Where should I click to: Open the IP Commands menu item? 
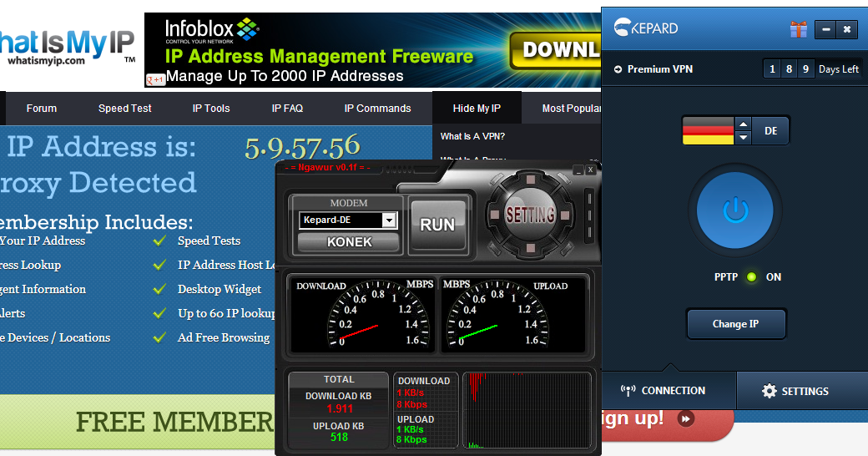(x=377, y=109)
